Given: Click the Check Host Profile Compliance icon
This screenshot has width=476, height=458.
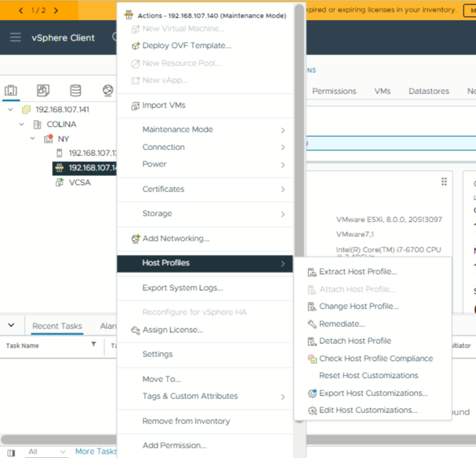Looking at the screenshot, I should 312,358.
